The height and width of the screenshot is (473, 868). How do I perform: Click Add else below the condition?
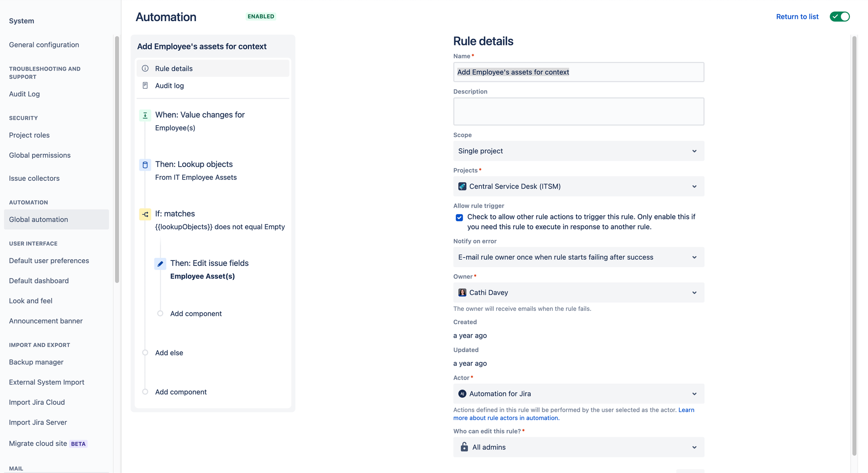pyautogui.click(x=169, y=353)
